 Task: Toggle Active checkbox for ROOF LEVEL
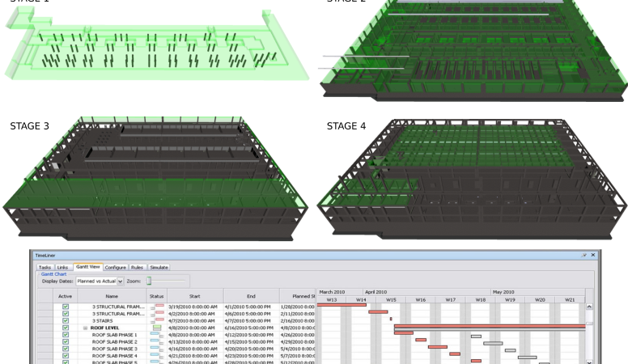[66, 328]
